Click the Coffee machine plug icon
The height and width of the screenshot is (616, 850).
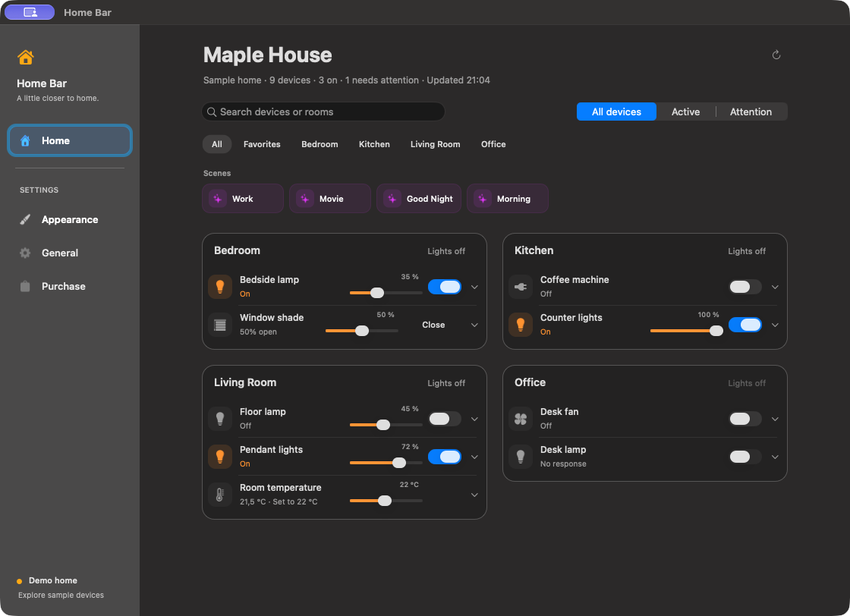click(521, 287)
